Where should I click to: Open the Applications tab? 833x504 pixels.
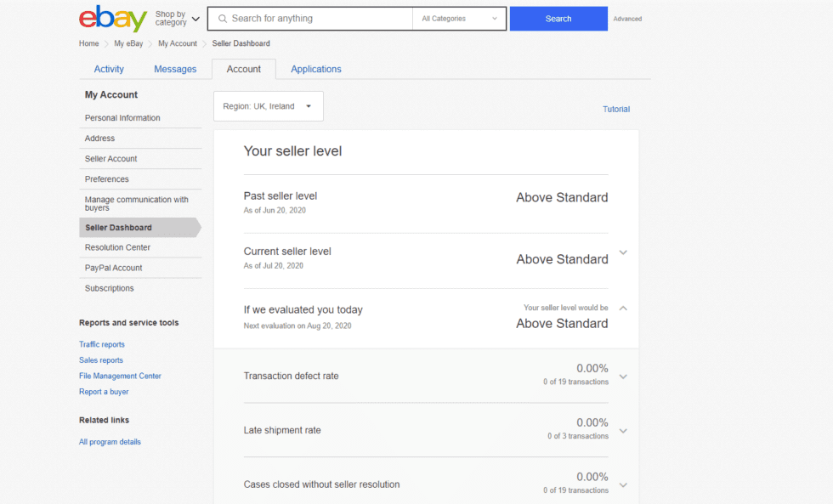(316, 69)
